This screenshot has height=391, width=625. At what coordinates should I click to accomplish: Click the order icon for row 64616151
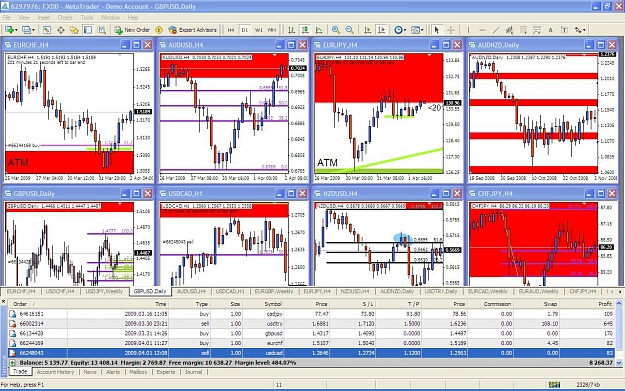pyautogui.click(x=13, y=314)
